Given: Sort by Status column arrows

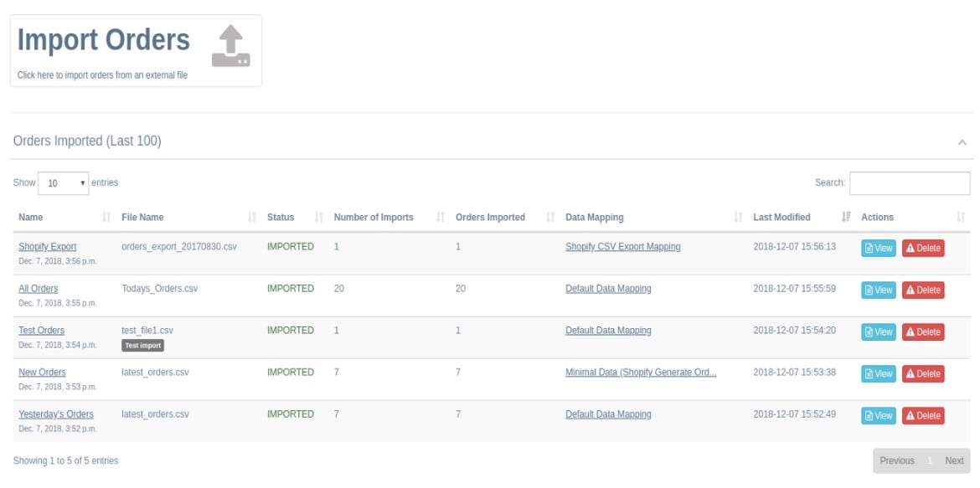Looking at the screenshot, I should (319, 218).
